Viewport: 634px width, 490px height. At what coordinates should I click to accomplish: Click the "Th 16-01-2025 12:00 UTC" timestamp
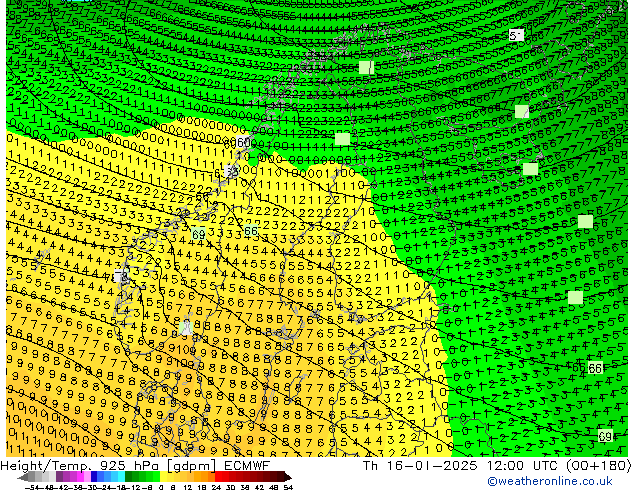click(462, 465)
